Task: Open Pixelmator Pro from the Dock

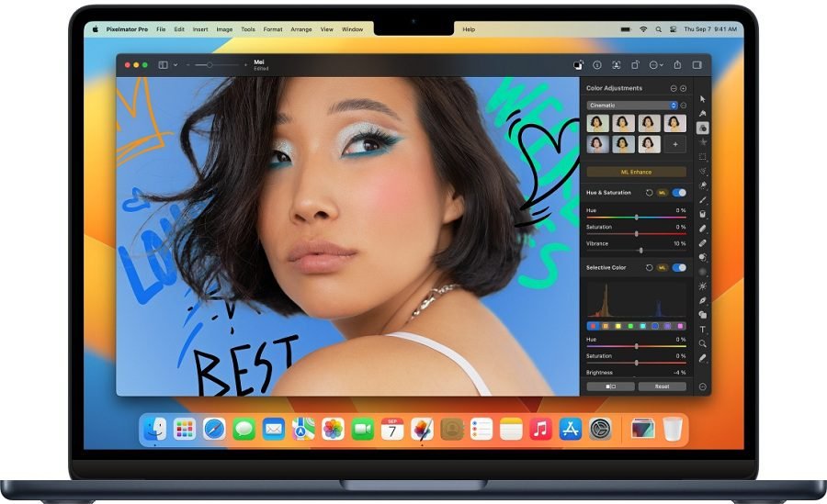Action: pyautogui.click(x=422, y=429)
